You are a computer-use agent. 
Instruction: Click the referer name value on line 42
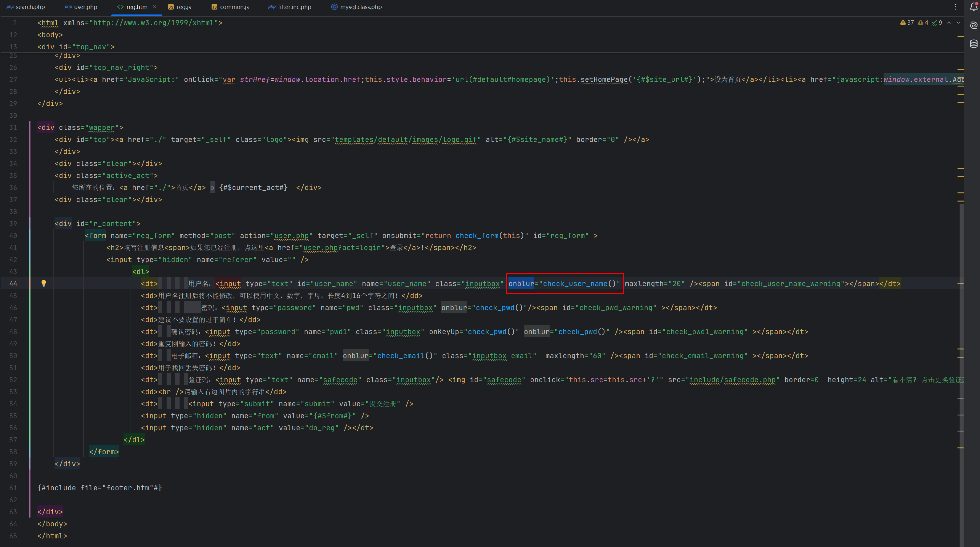[237, 260]
